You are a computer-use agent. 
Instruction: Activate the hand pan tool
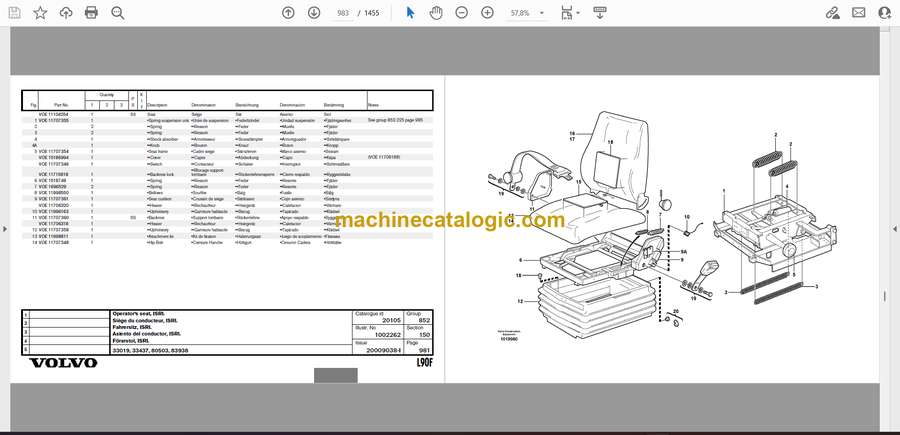pyautogui.click(x=436, y=13)
